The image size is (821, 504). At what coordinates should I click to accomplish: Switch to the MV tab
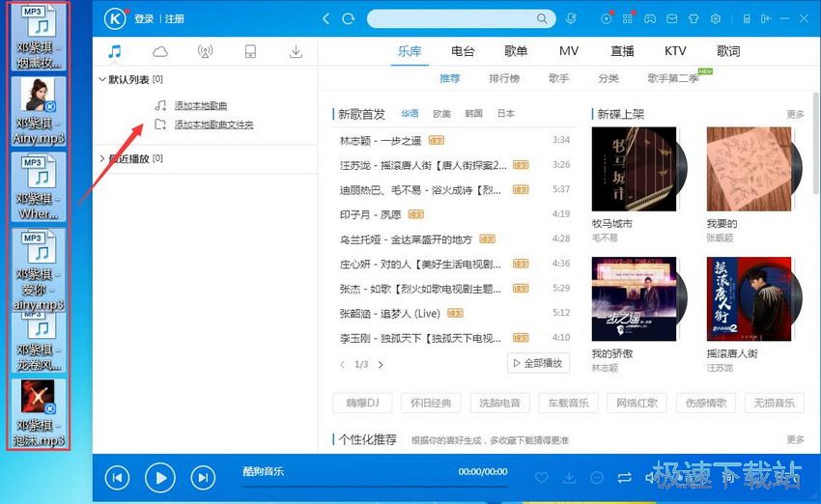(x=569, y=51)
